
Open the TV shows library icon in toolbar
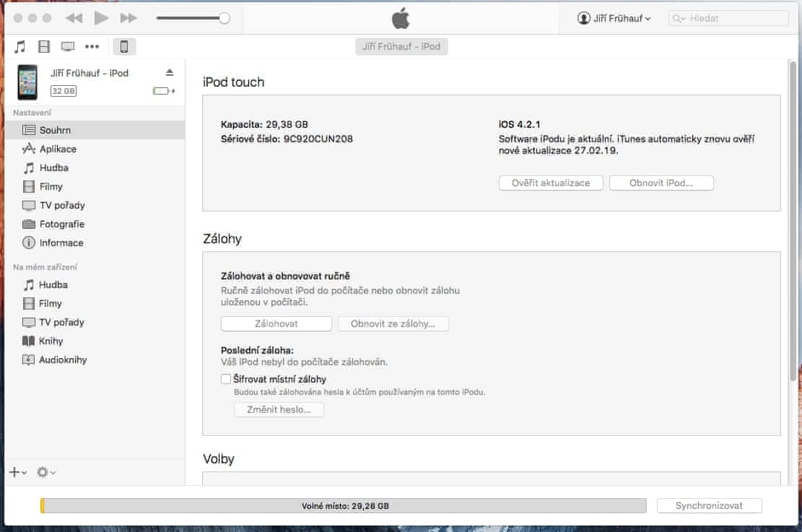point(68,46)
